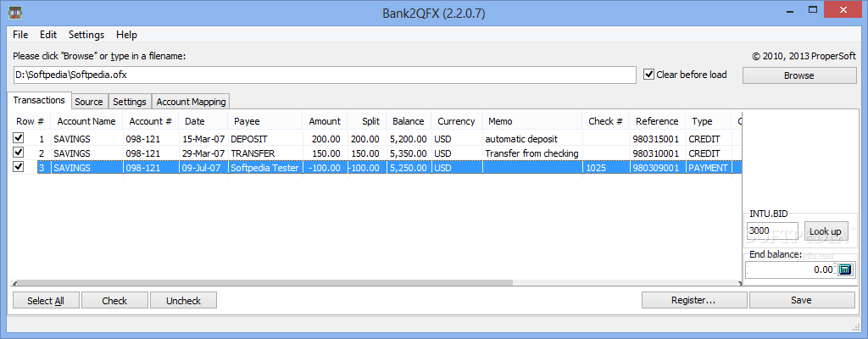Switch to the Source tab

(x=89, y=102)
